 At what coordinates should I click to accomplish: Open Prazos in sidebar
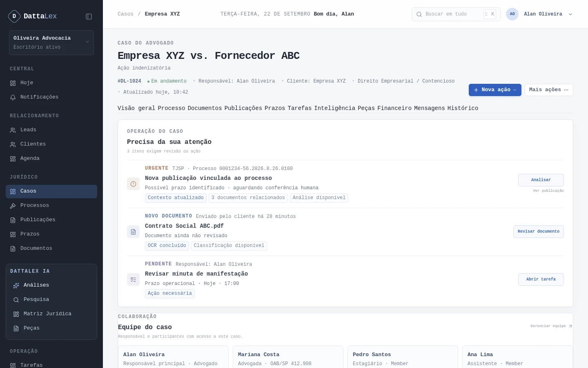[x=51, y=234]
